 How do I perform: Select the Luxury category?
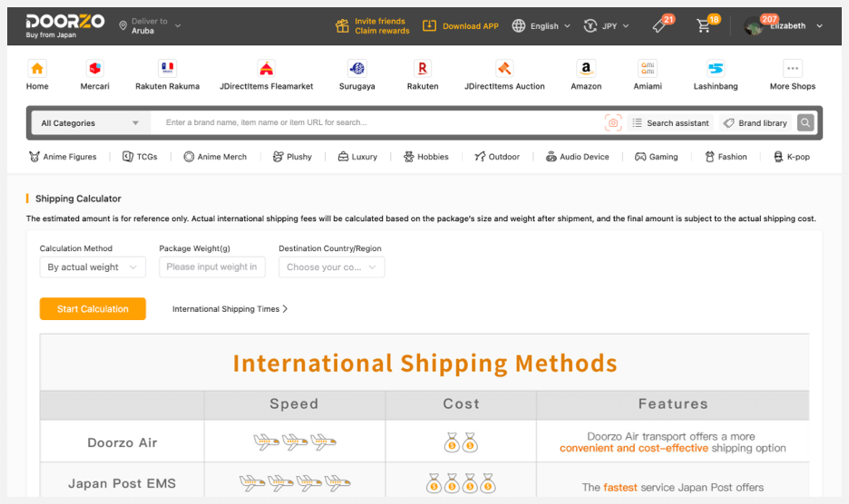[x=357, y=157]
